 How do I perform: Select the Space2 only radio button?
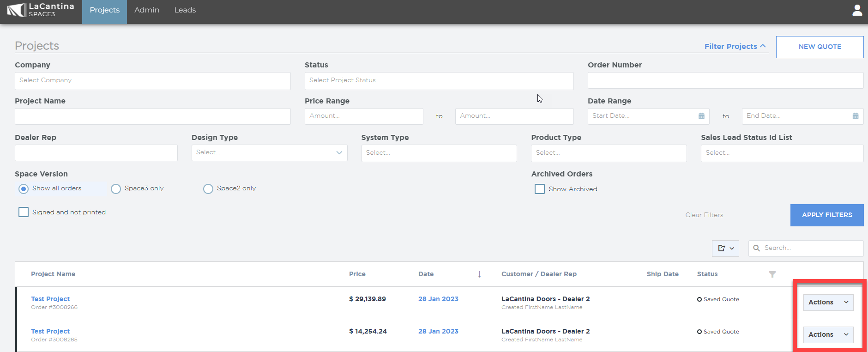point(208,189)
